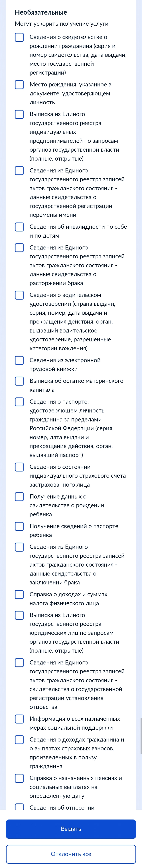Viewport: 142px width, 868px height.
Task: Enable the individual entrepreneurs registry extract checkbox
Action: pyautogui.click(x=19, y=114)
